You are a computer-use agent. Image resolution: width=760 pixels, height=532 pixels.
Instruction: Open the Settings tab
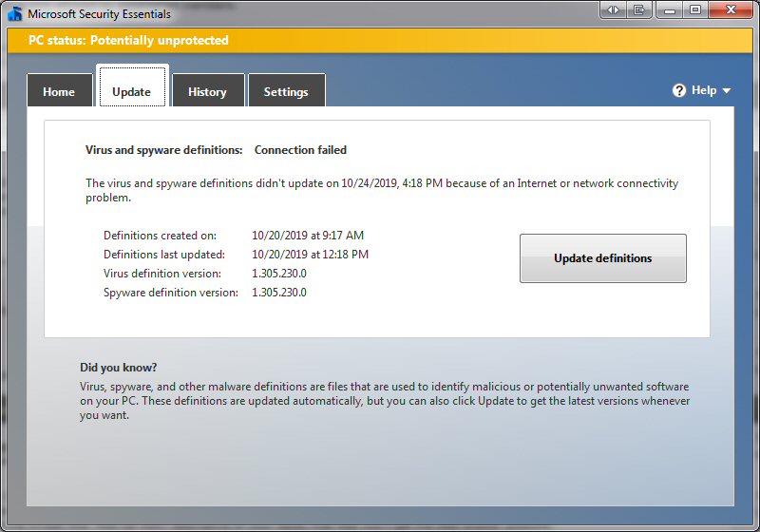tap(287, 90)
